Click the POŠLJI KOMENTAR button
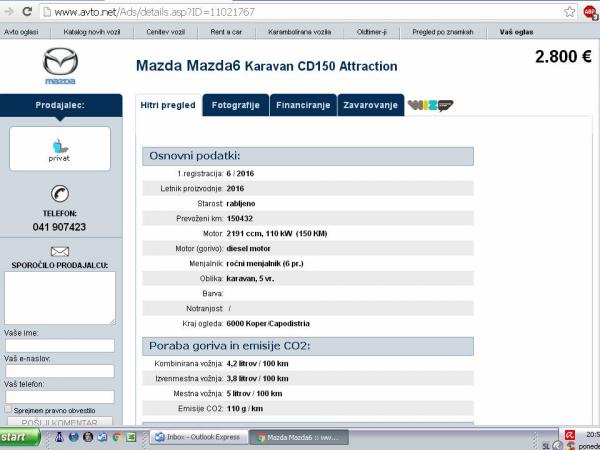The width and height of the screenshot is (600, 450). [x=60, y=422]
